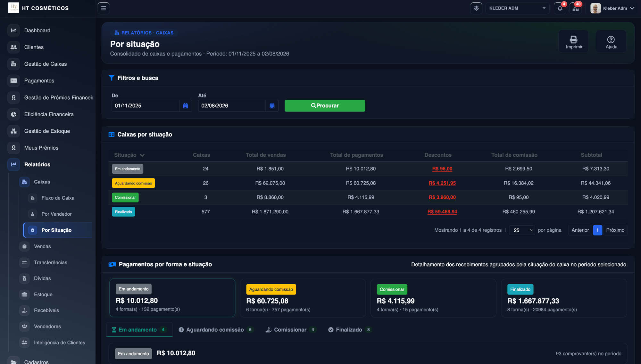Open the icon with the 40 badge
Viewport: 641px width, 364px height.
tap(576, 8)
